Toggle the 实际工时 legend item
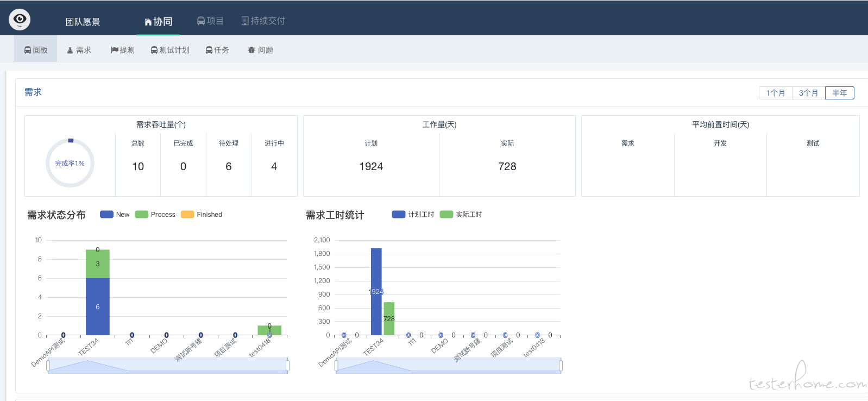This screenshot has height=401, width=868. [x=461, y=215]
